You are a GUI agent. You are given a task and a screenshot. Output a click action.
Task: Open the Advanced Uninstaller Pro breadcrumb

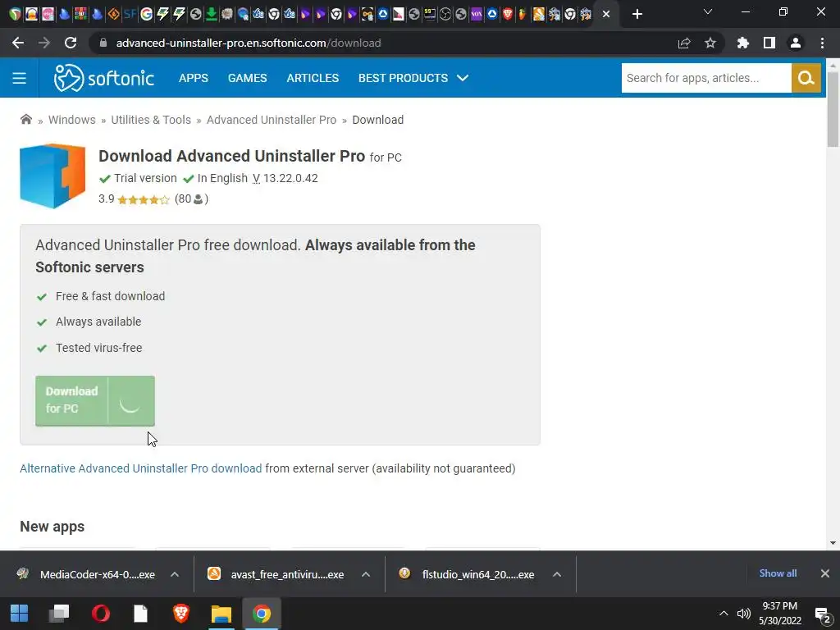[x=272, y=120]
